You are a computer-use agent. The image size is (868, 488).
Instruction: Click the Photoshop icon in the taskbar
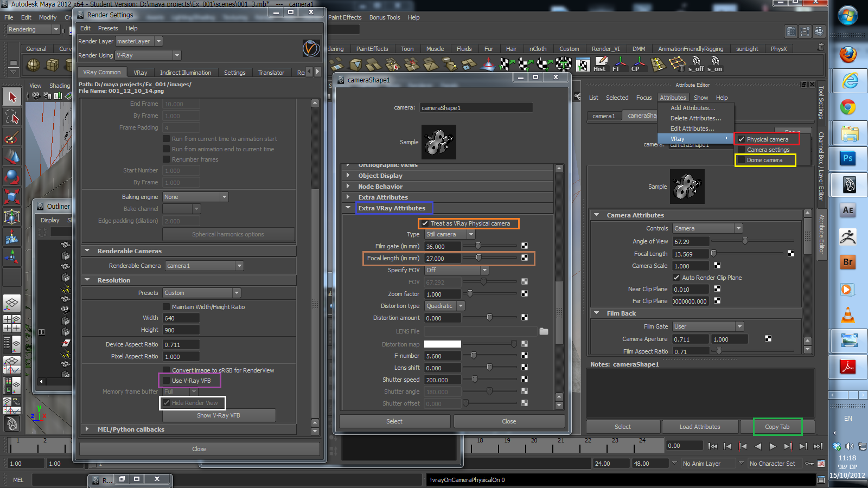tap(848, 158)
